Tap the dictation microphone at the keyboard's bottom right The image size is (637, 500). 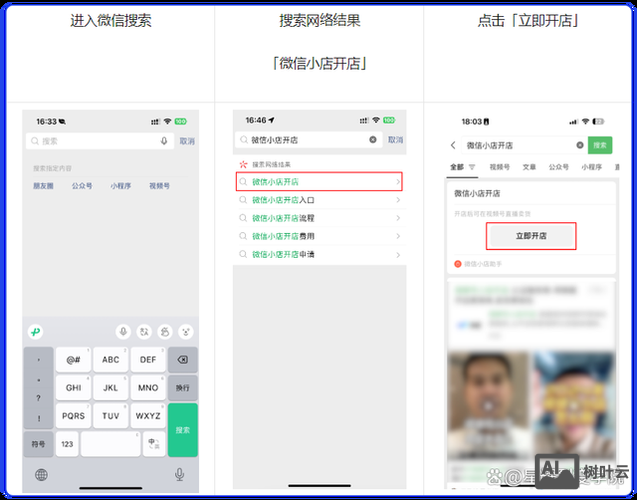click(179, 474)
